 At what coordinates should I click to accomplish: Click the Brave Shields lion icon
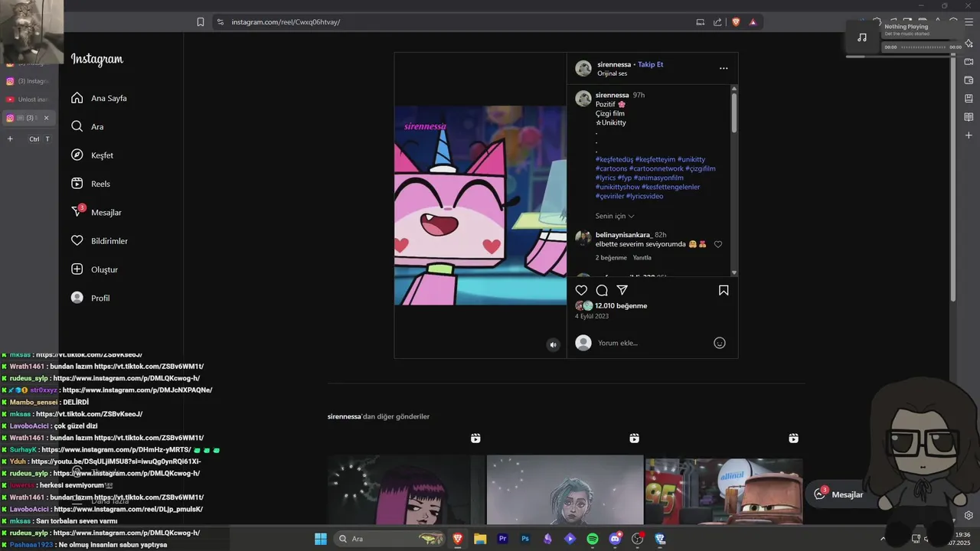click(x=736, y=22)
